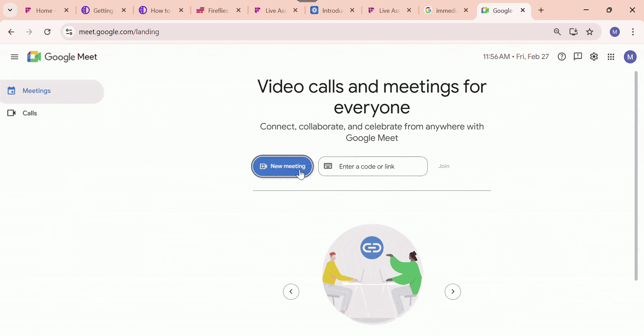Open the navigation hamburger menu
This screenshot has width=644, height=336.
(x=14, y=57)
